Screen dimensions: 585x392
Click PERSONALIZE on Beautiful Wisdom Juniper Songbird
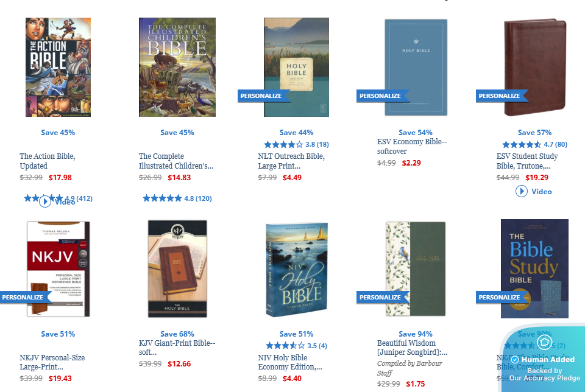(380, 297)
